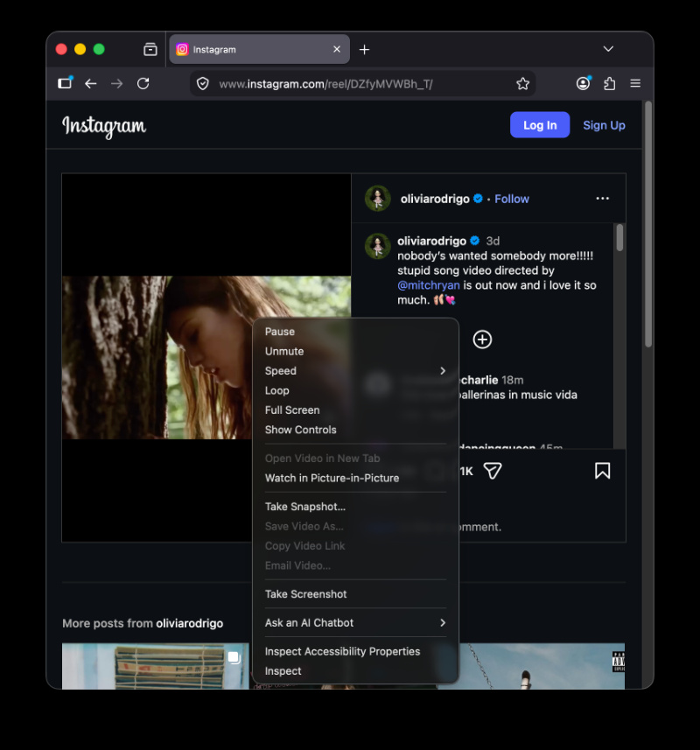Save the post with the bookmark icon
Viewport: 700px width, 750px height.
click(x=603, y=471)
